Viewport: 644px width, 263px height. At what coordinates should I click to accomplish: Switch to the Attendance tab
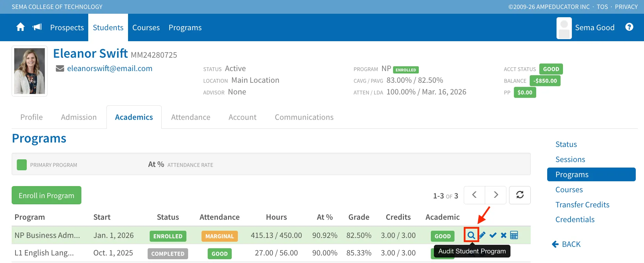191,117
